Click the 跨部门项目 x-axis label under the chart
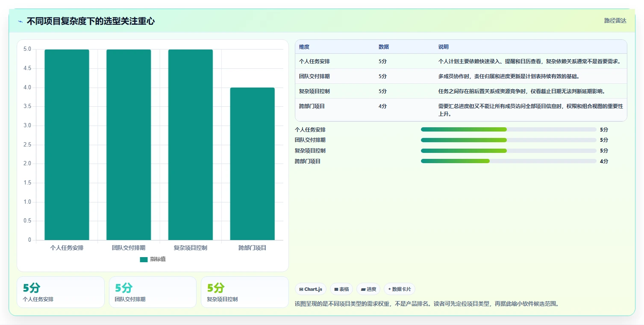 [x=253, y=248]
